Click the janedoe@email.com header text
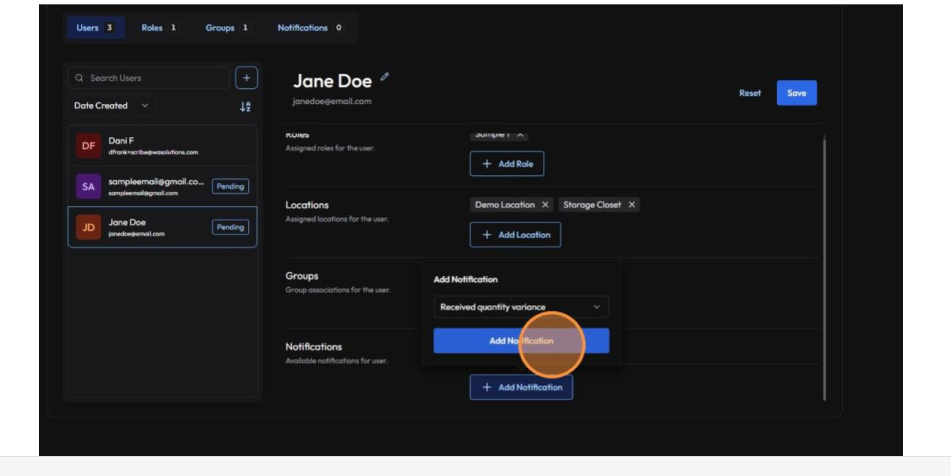Viewport: 951px width, 476px height. pyautogui.click(x=332, y=101)
